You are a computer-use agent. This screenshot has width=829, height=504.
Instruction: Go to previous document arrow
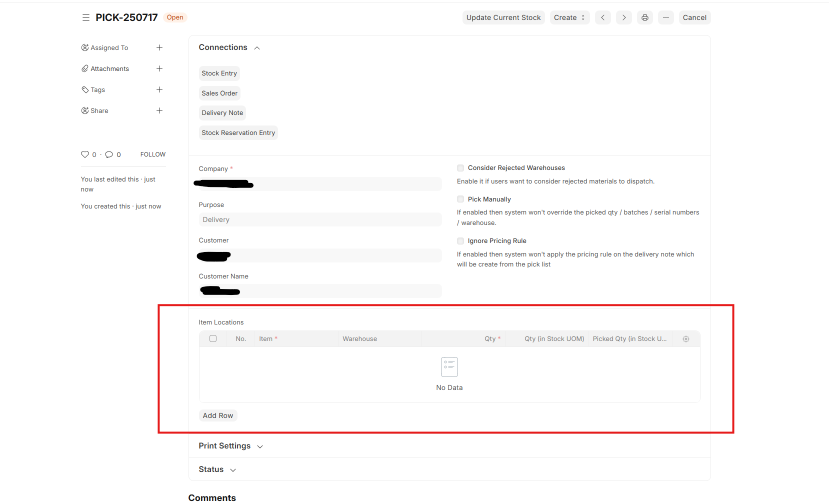click(602, 17)
